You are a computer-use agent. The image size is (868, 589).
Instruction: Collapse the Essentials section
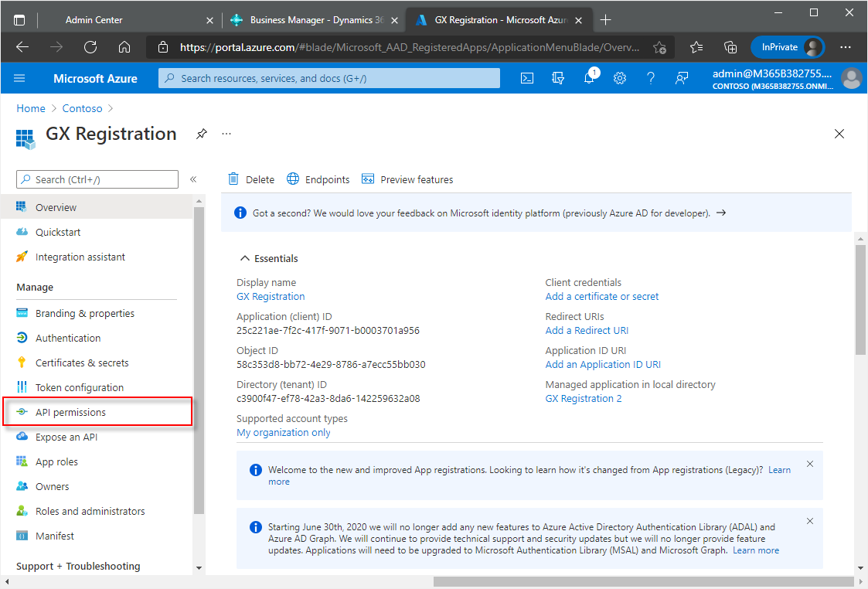pyautogui.click(x=245, y=258)
